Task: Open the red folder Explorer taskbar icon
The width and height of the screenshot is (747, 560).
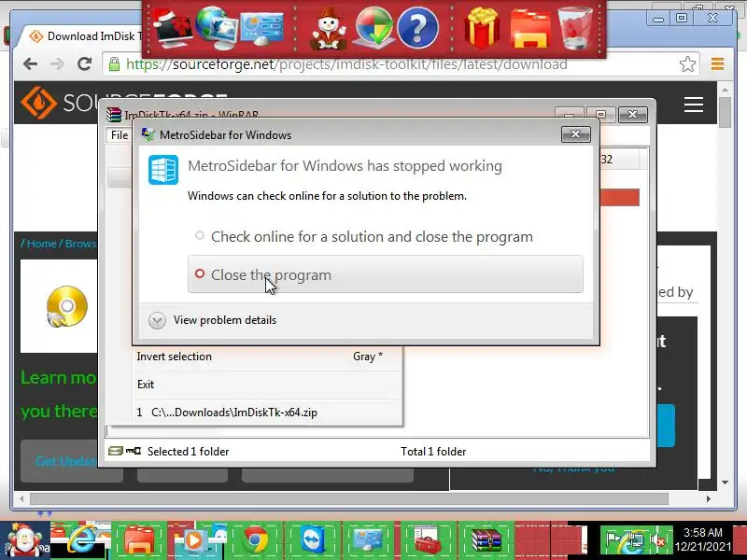Action: (x=139, y=540)
